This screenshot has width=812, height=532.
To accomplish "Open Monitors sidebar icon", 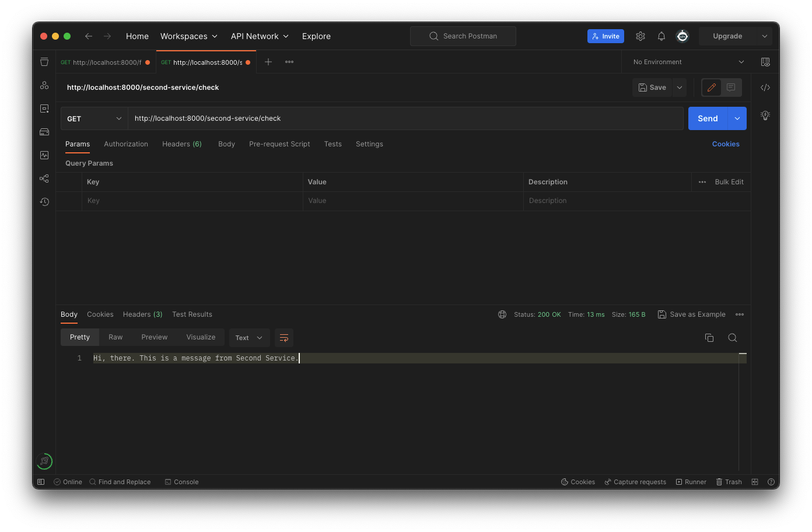I will coord(44,155).
